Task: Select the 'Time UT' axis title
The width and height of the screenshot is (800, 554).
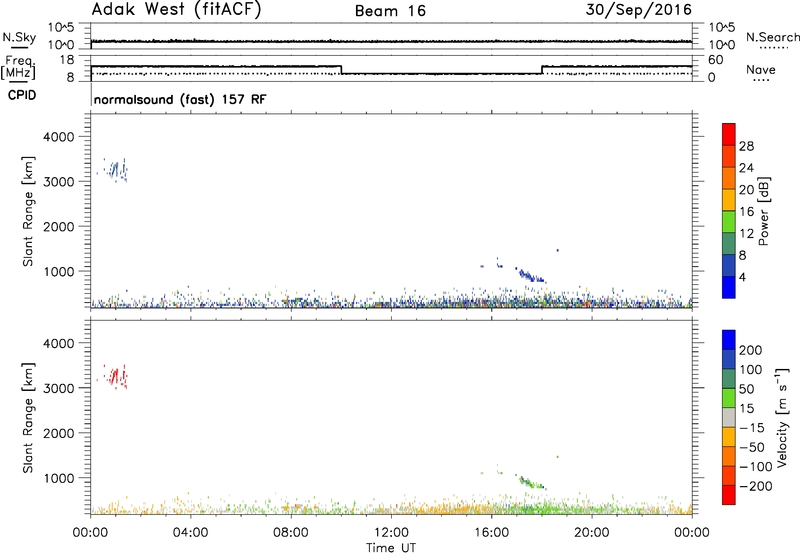Action: tap(391, 548)
